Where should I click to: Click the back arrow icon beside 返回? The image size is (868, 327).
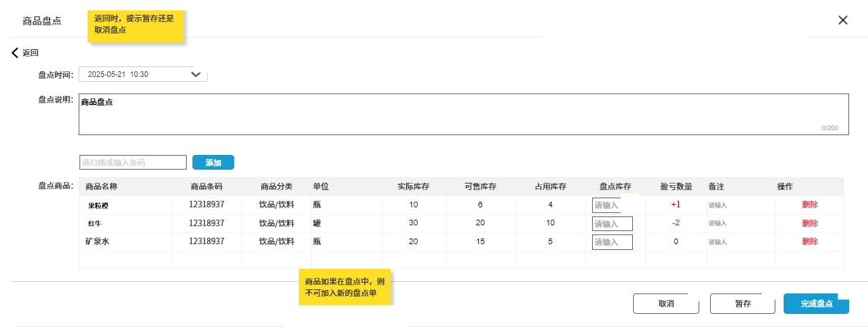point(15,53)
